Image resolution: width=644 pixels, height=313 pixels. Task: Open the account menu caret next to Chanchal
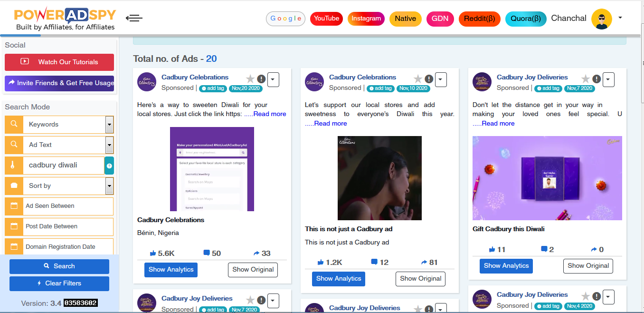coord(620,18)
